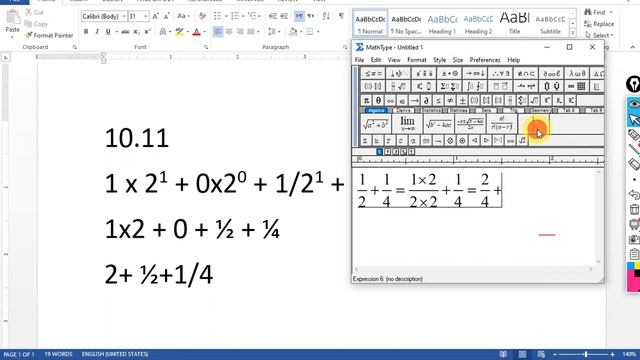This screenshot has height=360, width=640.
Task: Open MathType Style menu
Action: tap(440, 60)
